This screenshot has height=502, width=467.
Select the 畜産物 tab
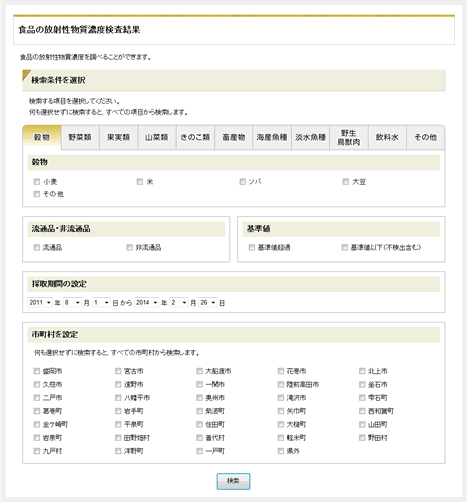[x=234, y=137]
